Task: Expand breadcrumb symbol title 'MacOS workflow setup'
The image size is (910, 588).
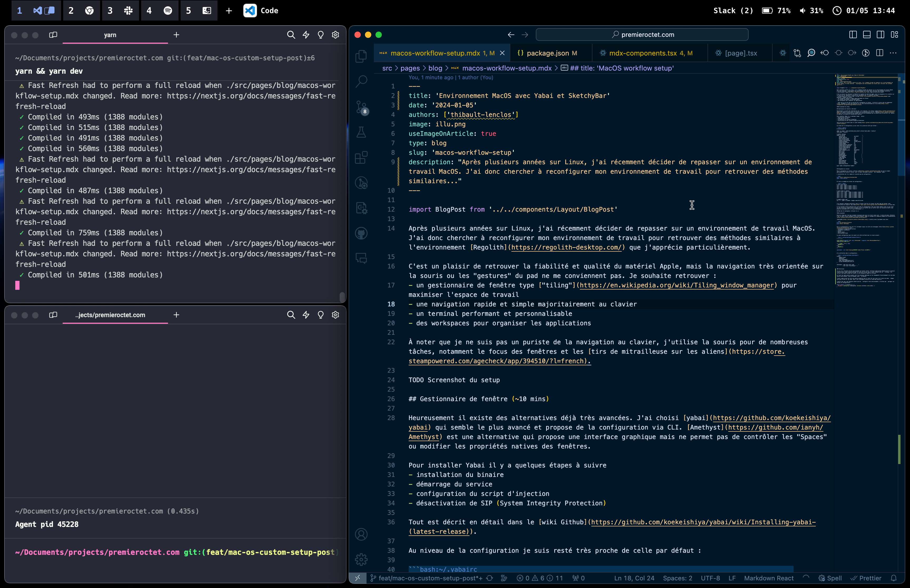Action: point(617,68)
